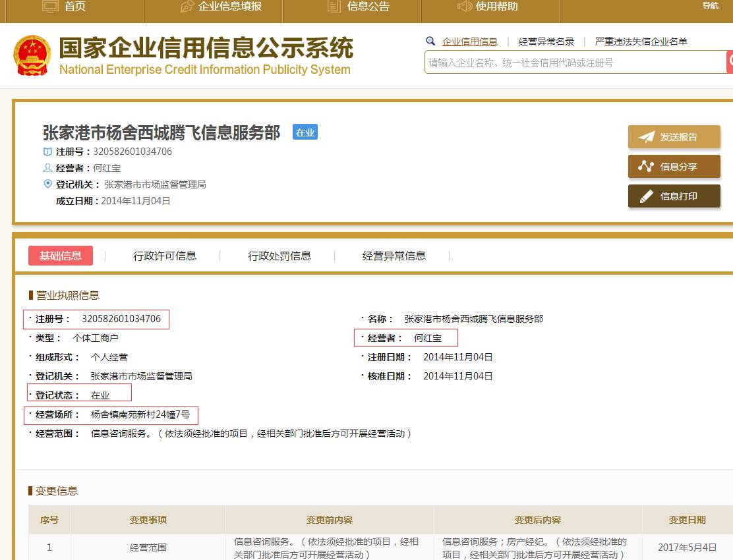The height and width of the screenshot is (560, 733).
Task: Open the 使用帮助 menu item
Action: click(x=496, y=7)
